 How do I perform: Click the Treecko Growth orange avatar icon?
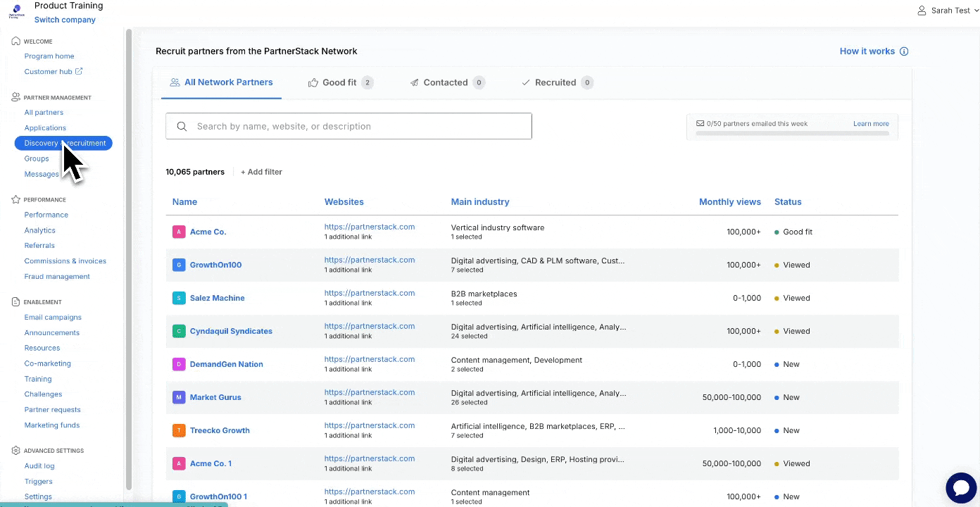click(179, 430)
